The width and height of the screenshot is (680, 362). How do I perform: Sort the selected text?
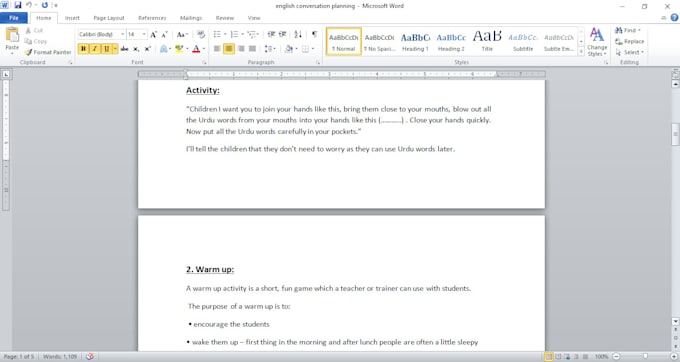click(298, 34)
